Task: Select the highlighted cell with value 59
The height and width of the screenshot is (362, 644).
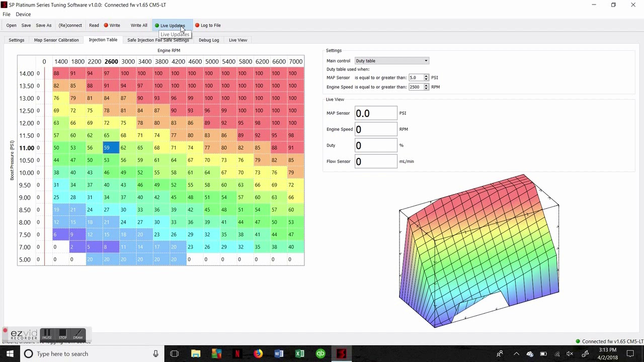Action: (x=111, y=148)
